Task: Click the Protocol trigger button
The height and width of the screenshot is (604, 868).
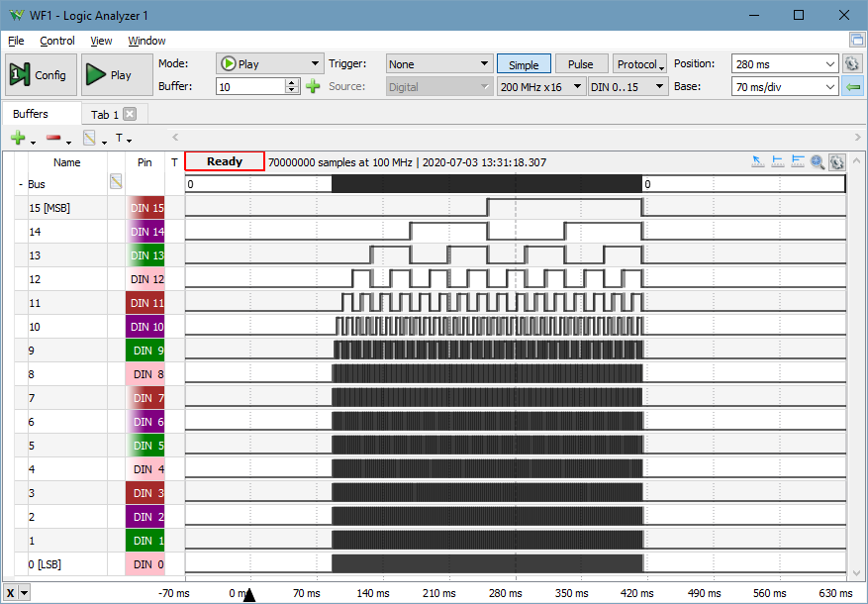Action: click(x=639, y=64)
